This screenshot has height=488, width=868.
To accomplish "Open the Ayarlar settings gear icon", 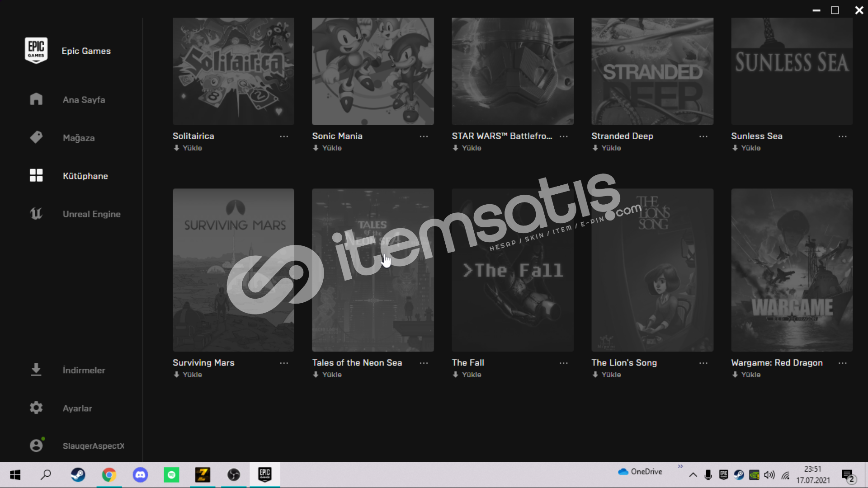I will [x=36, y=408].
